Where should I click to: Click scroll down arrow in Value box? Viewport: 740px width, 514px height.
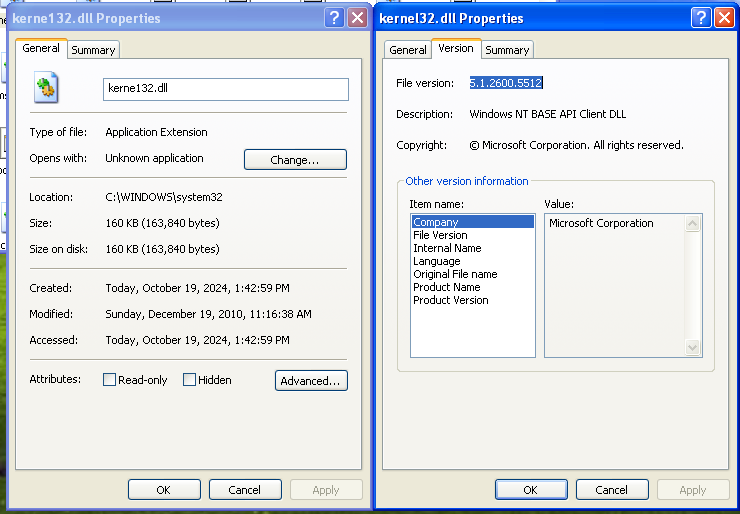pos(693,347)
